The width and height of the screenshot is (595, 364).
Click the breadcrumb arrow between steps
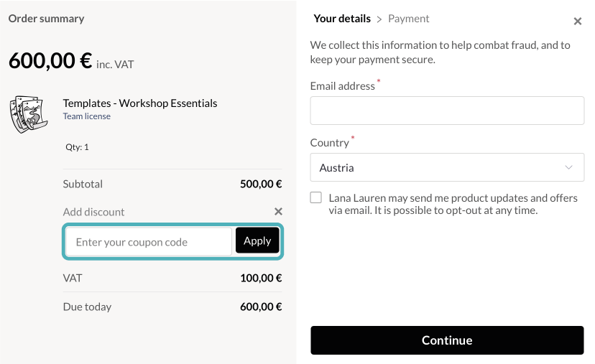coord(379,19)
